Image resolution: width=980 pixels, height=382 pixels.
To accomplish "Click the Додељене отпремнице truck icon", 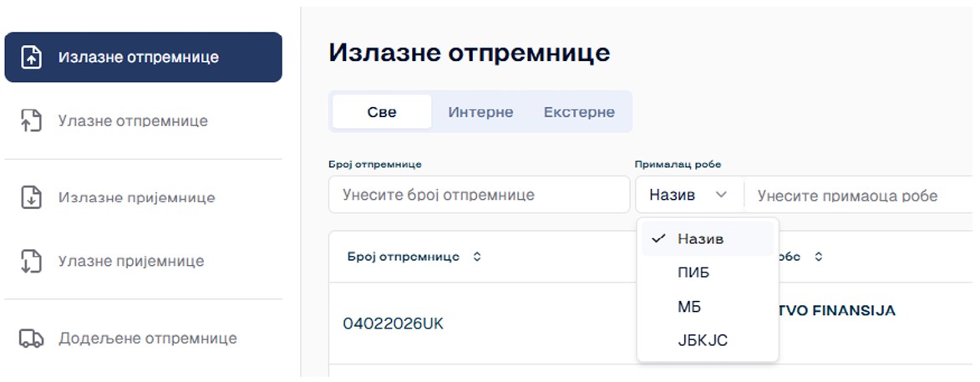I will point(31,339).
